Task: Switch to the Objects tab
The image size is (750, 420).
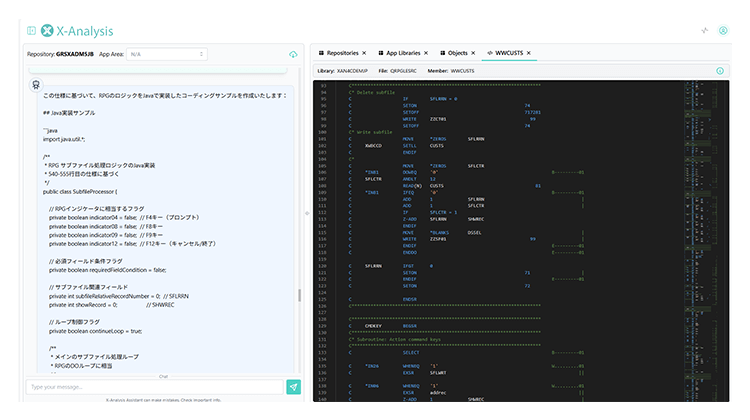Action: point(457,52)
